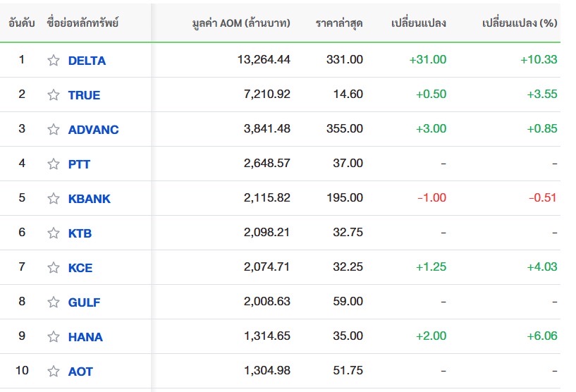Open the KBANK stock page

click(x=90, y=199)
